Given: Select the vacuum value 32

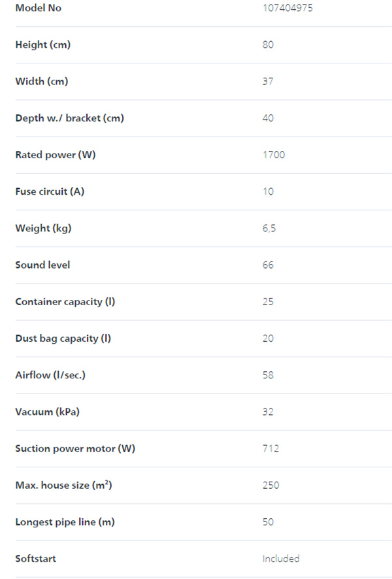Looking at the screenshot, I should (268, 412).
